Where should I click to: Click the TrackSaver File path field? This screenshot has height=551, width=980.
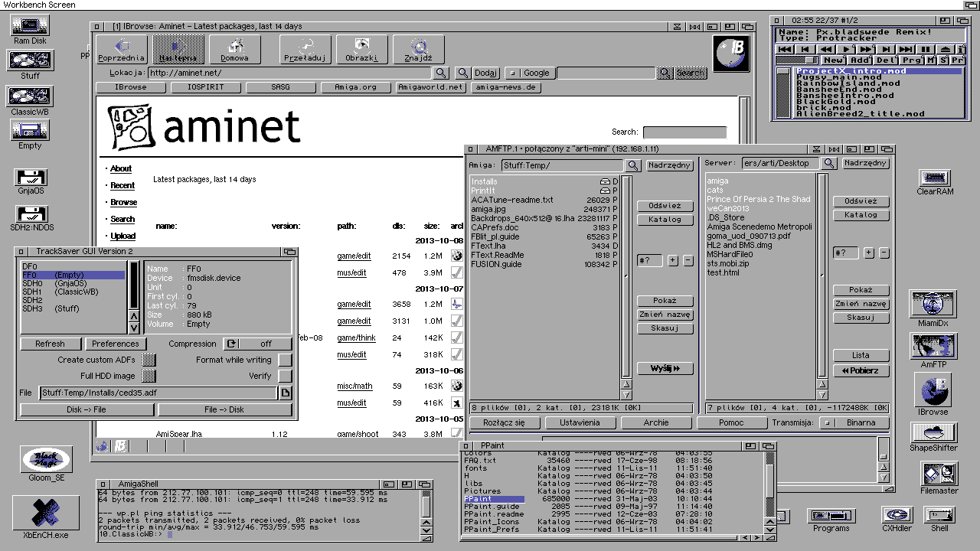pyautogui.click(x=158, y=393)
